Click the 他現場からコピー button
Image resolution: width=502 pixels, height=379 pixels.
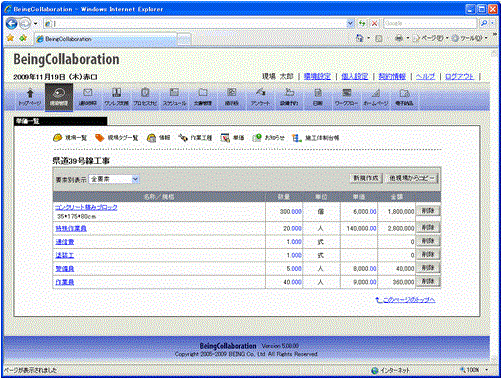412,178
